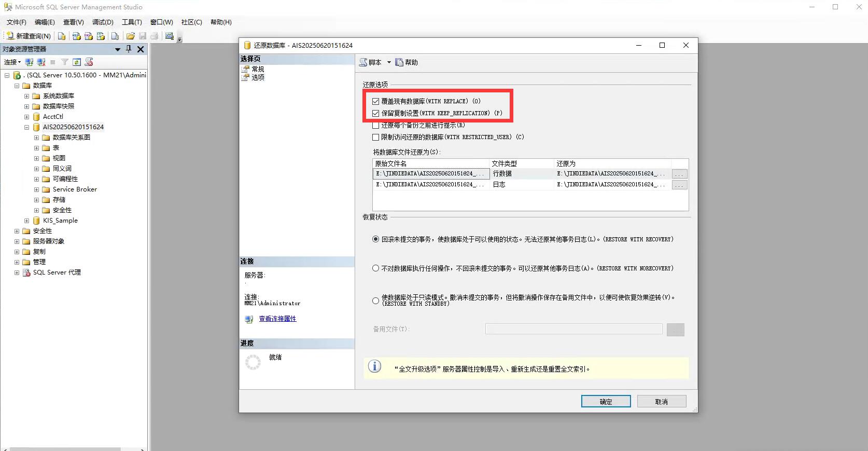Open the 编辑(E) menu
This screenshot has height=451, width=868.
45,22
